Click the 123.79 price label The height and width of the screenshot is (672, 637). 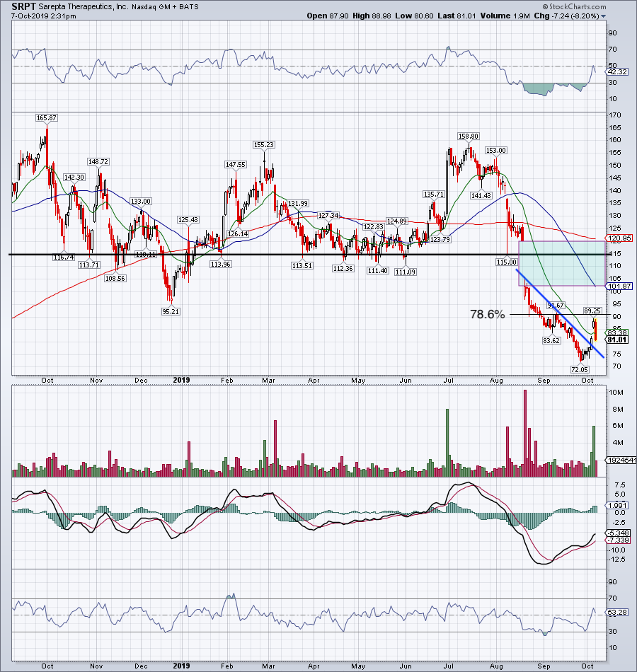440,240
